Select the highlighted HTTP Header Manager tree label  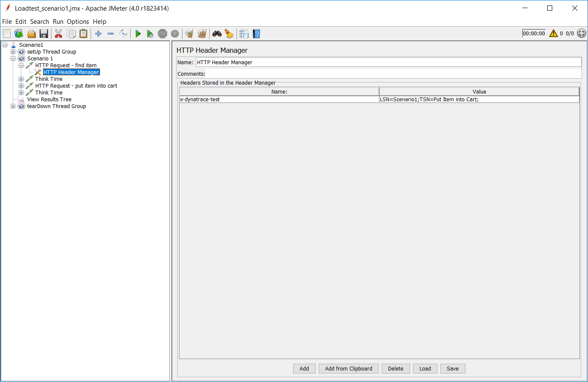[x=71, y=72]
